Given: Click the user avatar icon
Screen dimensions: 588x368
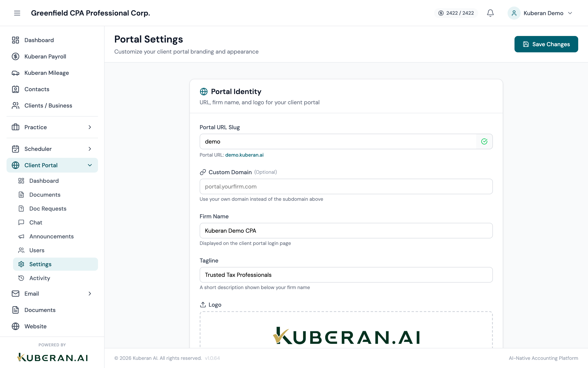Looking at the screenshot, I should click(514, 13).
